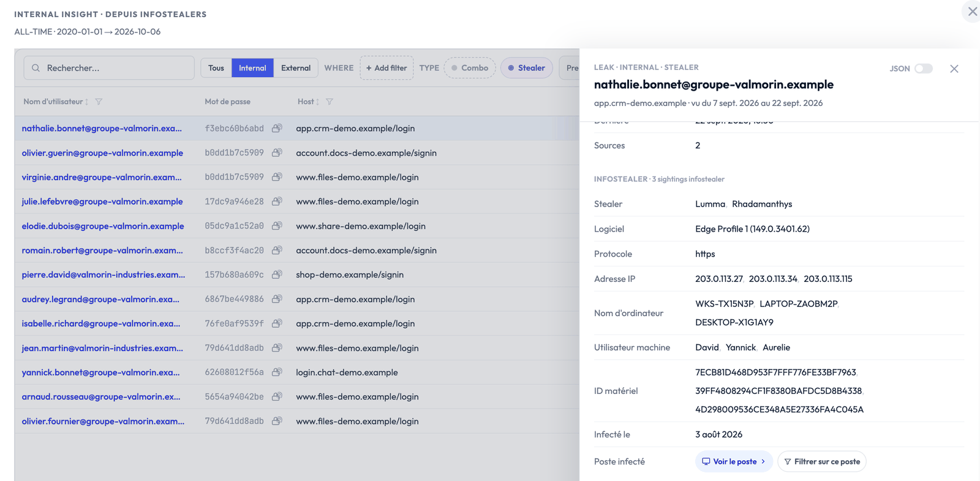Close the Internal Insight overlay
Image resolution: width=980 pixels, height=481 pixels.
tap(972, 12)
